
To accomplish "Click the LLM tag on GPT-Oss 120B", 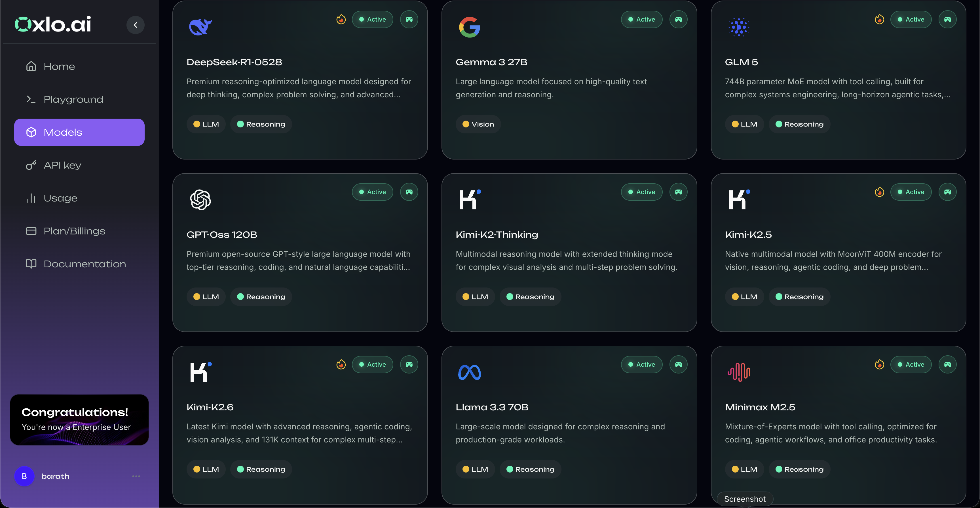I will [x=206, y=297].
